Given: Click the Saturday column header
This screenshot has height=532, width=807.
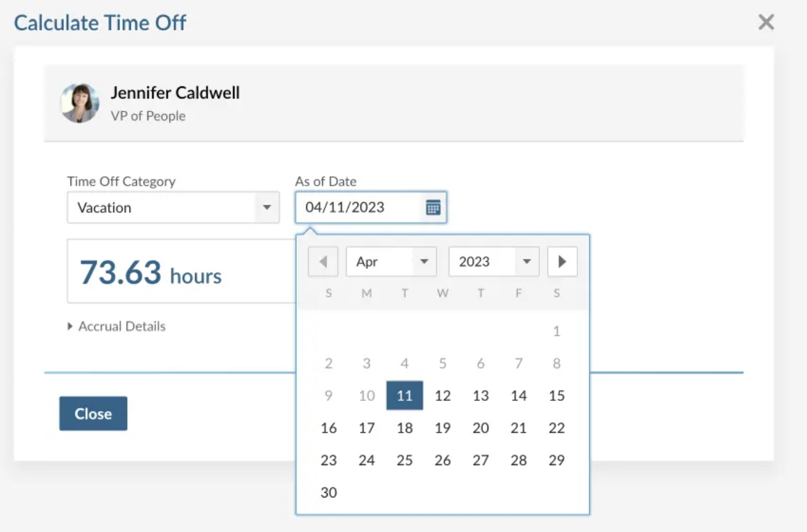Looking at the screenshot, I should coord(556,293).
